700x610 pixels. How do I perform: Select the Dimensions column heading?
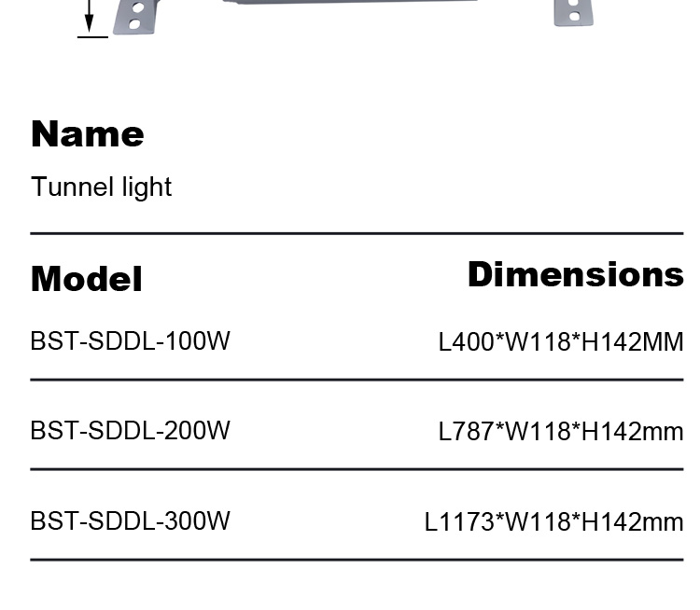click(575, 274)
